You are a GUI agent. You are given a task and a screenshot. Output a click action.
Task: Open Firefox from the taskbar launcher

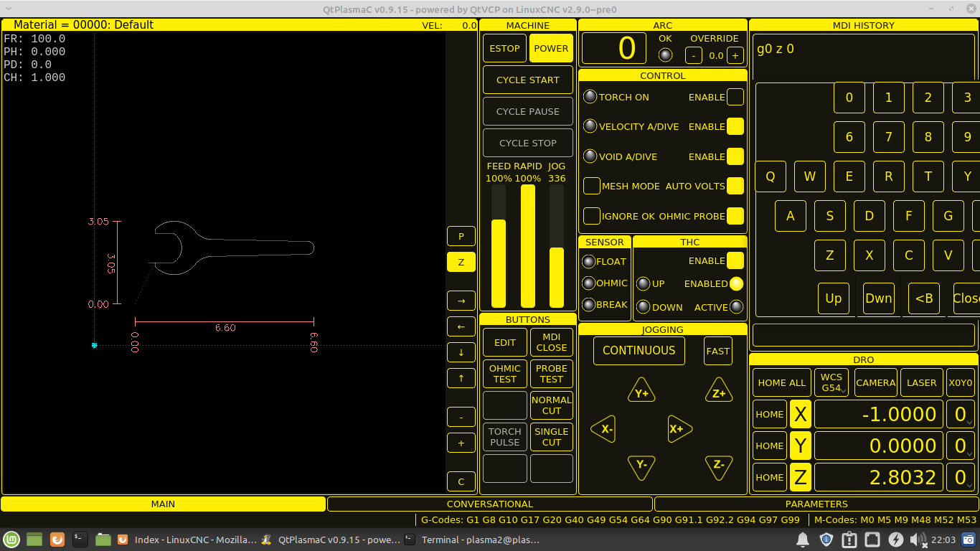[57, 540]
